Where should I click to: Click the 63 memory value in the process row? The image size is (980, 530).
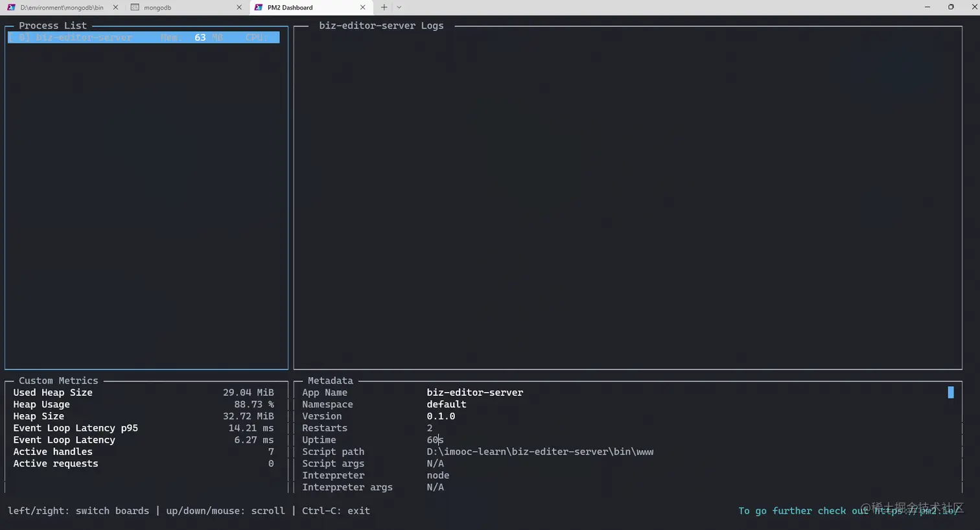click(200, 38)
